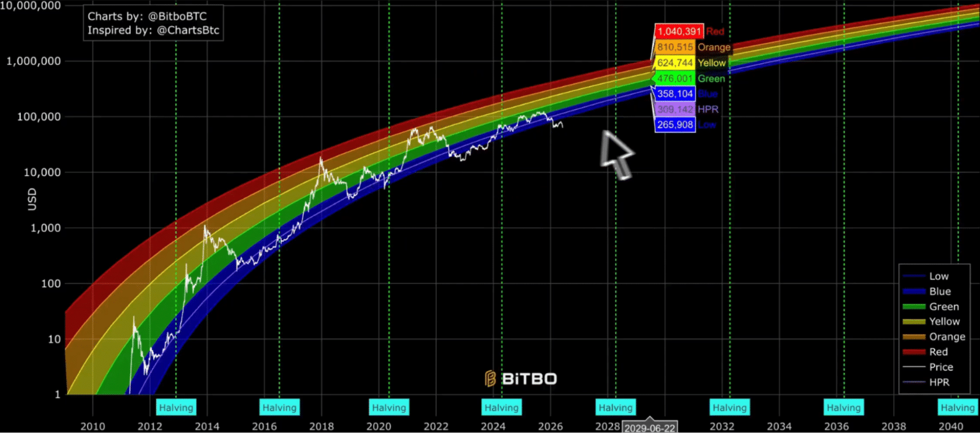Click the Halving marker nearest the 2028 tick
This screenshot has height=433, width=980.
point(616,407)
